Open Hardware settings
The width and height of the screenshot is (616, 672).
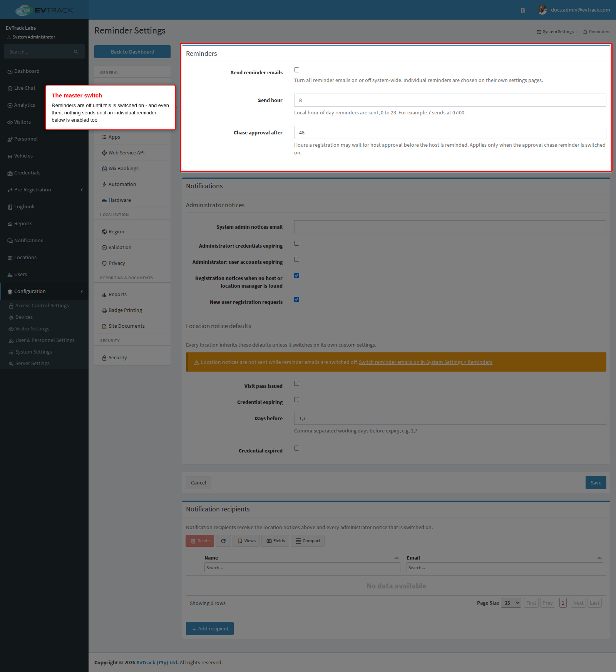pos(132,200)
